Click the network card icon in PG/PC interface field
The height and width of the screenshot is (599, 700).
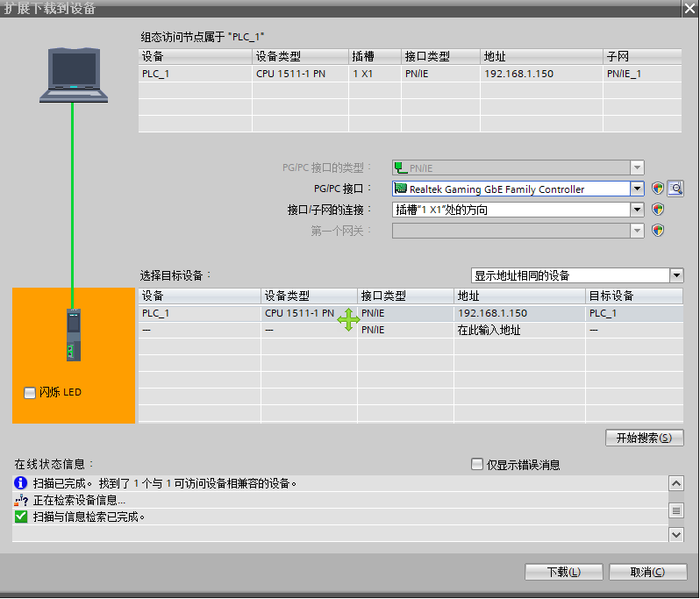pos(401,189)
